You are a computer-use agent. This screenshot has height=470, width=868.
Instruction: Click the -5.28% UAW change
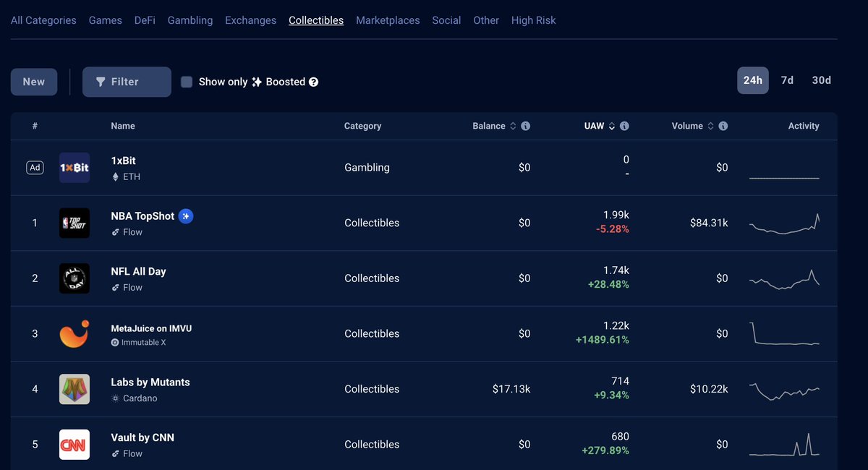click(613, 229)
